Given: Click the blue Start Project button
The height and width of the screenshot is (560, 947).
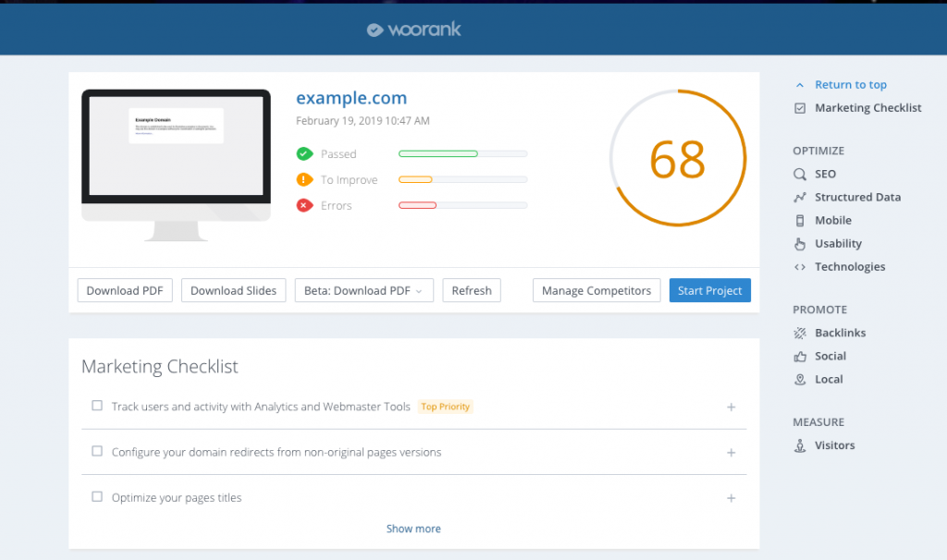Looking at the screenshot, I should (709, 290).
